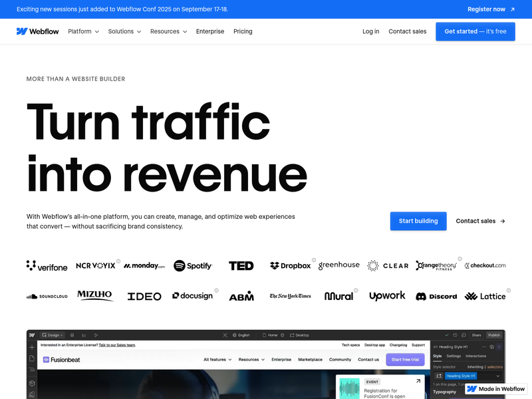Click the Upwork logo
The height and width of the screenshot is (399, 532).
[x=387, y=296]
